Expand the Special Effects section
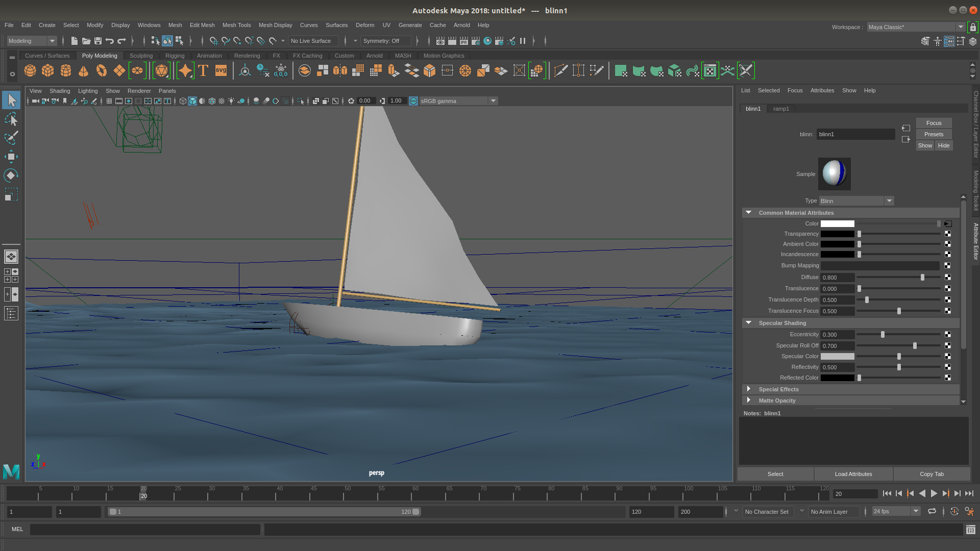This screenshot has height=551, width=980. tap(749, 389)
